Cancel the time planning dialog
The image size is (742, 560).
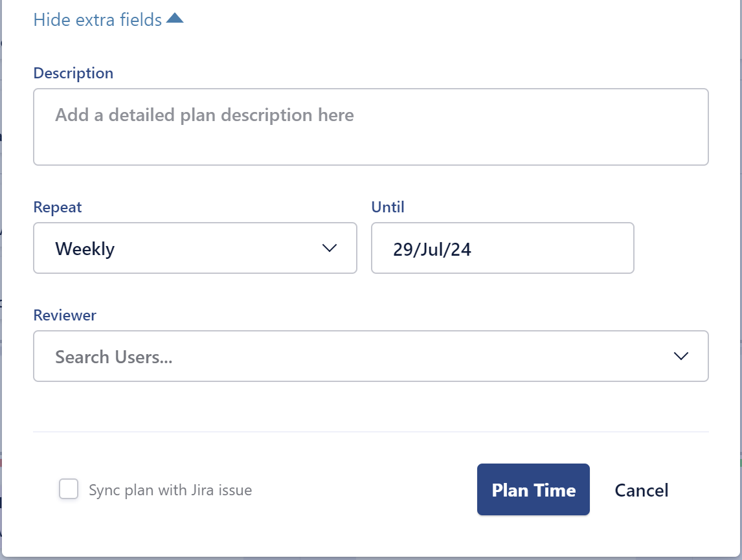tap(641, 490)
